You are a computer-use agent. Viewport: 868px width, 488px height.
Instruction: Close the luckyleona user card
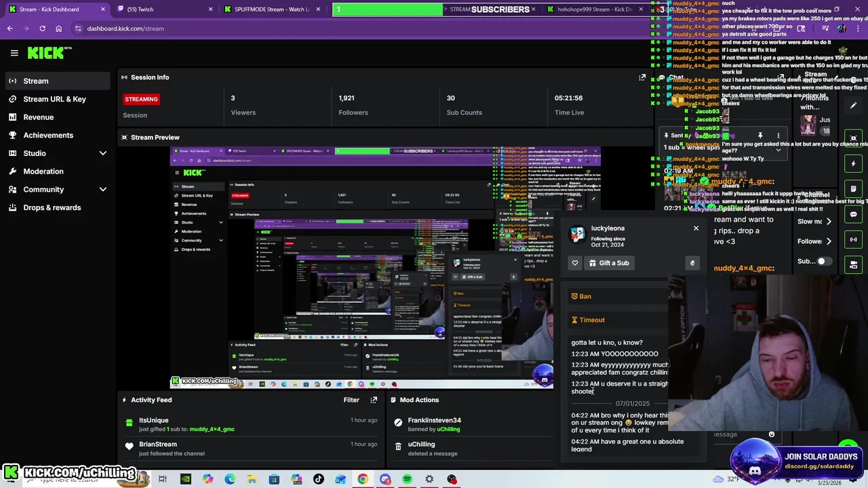click(696, 228)
